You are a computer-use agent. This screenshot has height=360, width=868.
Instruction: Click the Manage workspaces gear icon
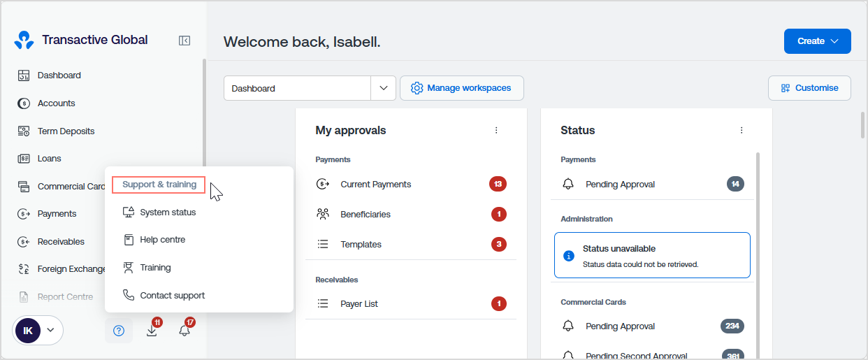pyautogui.click(x=417, y=88)
